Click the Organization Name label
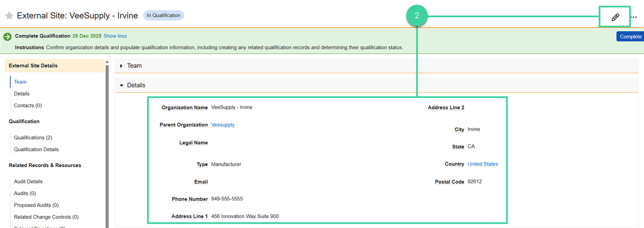This screenshot has height=228, width=644. [185, 107]
